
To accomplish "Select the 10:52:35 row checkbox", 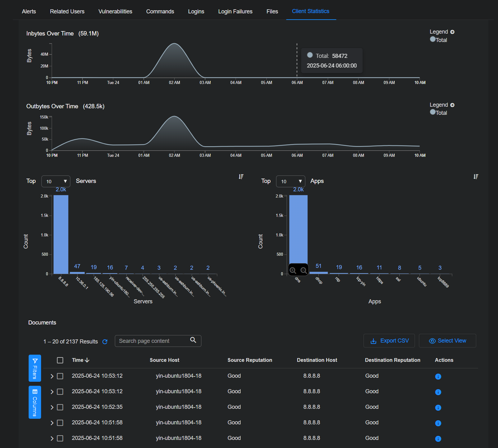I will 60,407.
